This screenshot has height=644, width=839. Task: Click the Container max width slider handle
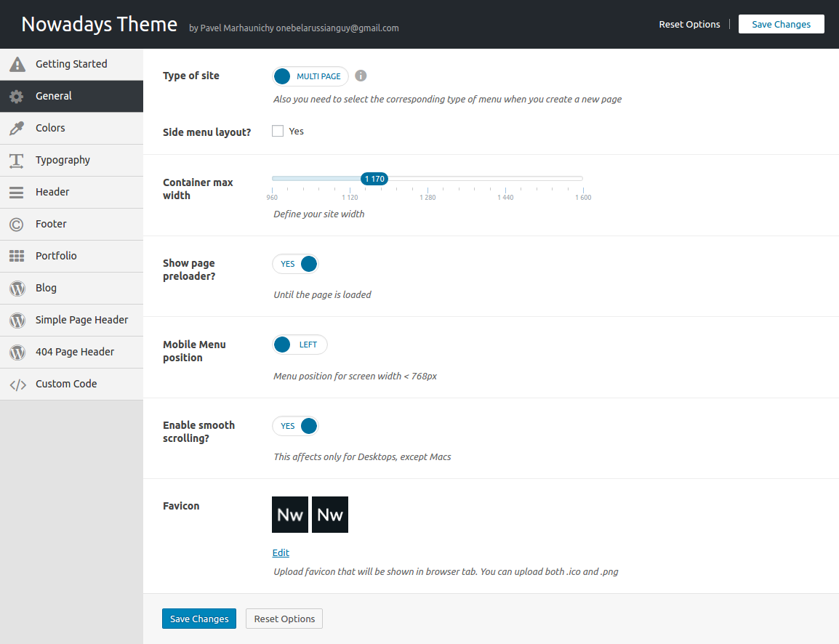(x=374, y=179)
